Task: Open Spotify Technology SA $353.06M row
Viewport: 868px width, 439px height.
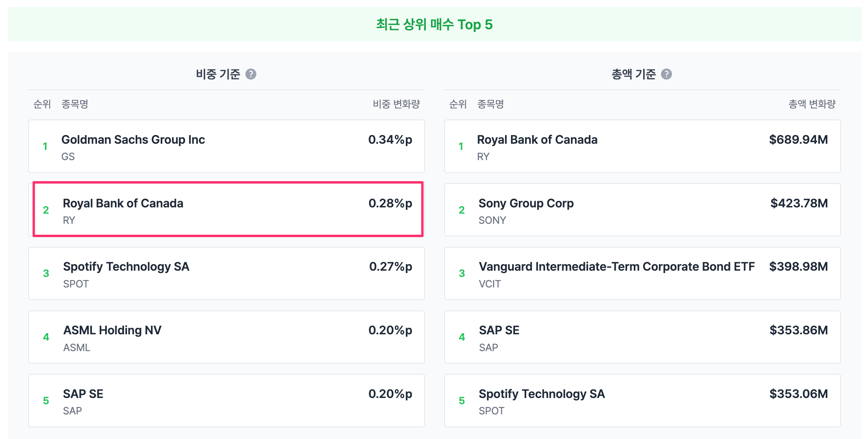Action: click(642, 401)
